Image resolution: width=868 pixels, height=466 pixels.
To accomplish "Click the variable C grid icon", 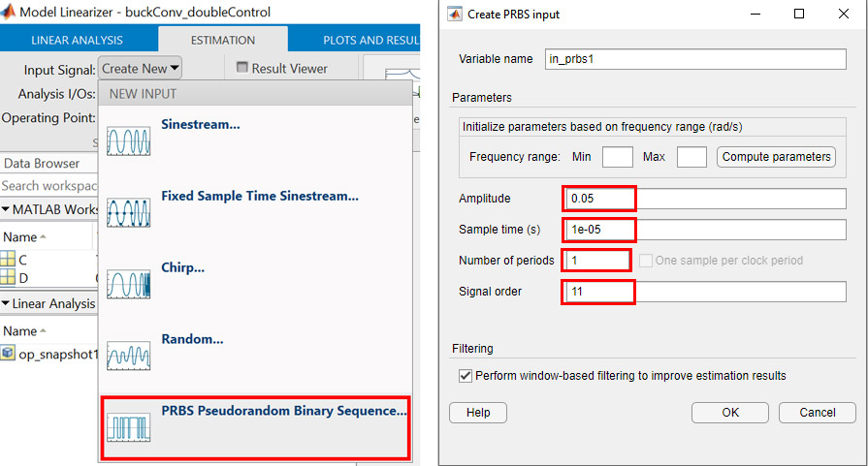I will click(x=9, y=260).
